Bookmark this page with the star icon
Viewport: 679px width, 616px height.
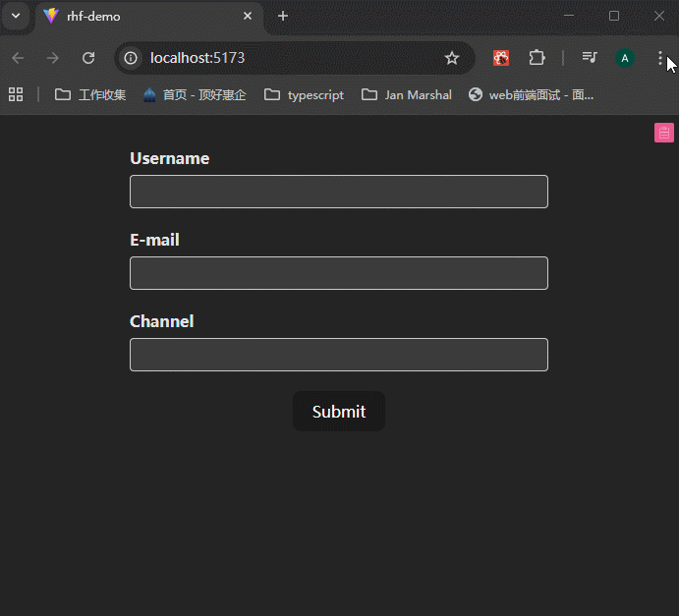click(452, 58)
